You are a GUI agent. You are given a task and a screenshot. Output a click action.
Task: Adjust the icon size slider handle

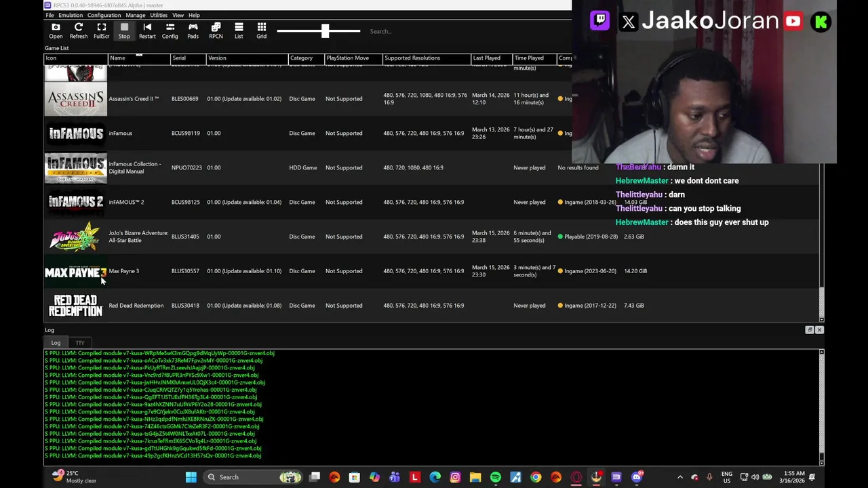[x=325, y=30]
